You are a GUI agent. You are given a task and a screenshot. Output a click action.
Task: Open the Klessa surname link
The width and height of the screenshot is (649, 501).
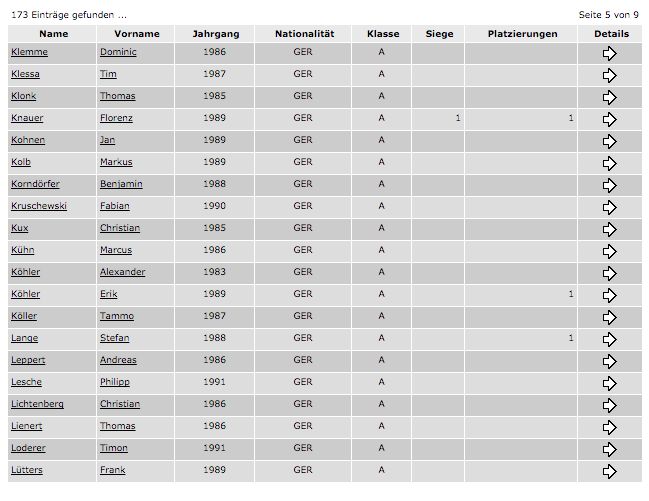coord(25,74)
